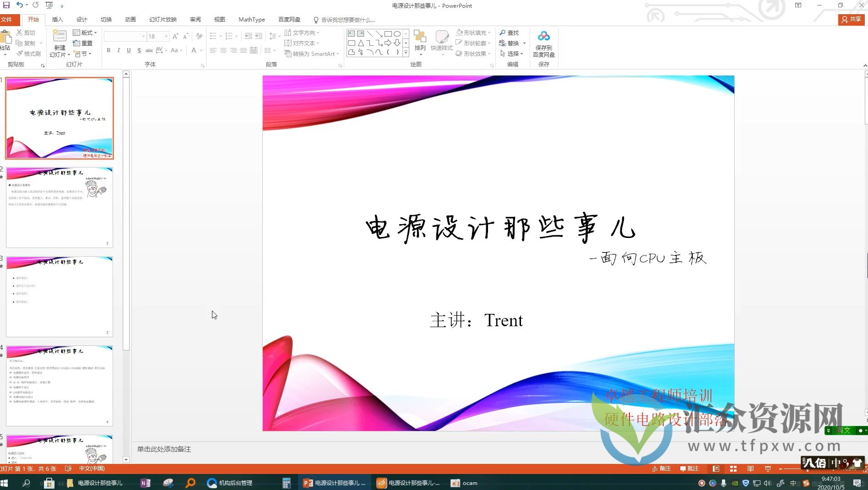Switch to the 插入 (Insert) ribbon tab

pyautogui.click(x=57, y=19)
